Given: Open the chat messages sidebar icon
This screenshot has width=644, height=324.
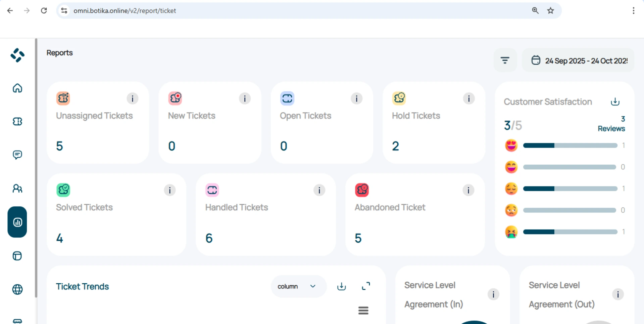Looking at the screenshot, I should 17,155.
